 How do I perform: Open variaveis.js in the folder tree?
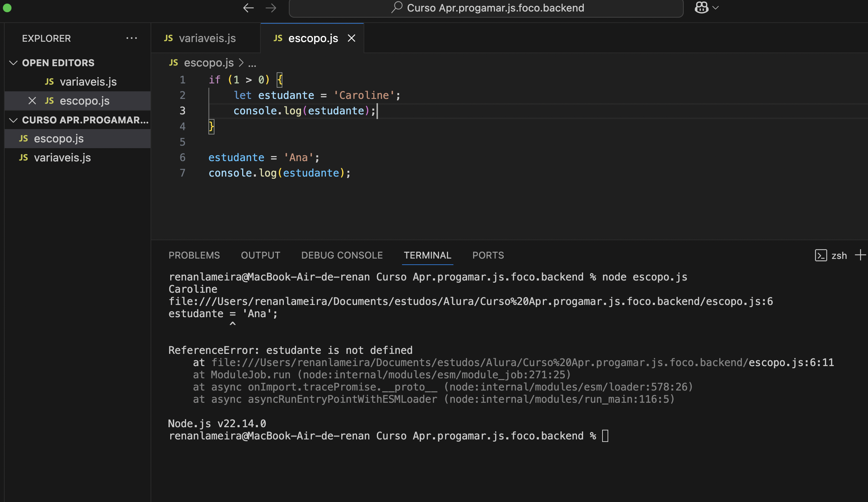click(x=78, y=158)
